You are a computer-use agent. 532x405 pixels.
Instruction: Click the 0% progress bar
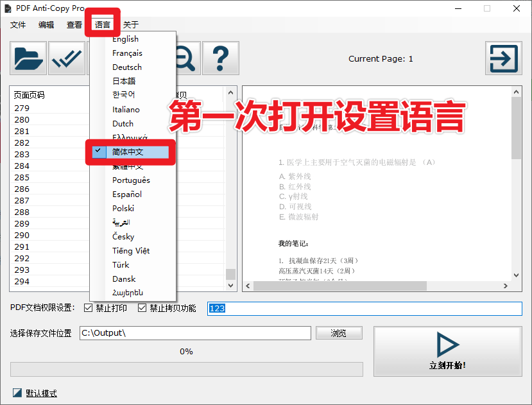pyautogui.click(x=186, y=369)
